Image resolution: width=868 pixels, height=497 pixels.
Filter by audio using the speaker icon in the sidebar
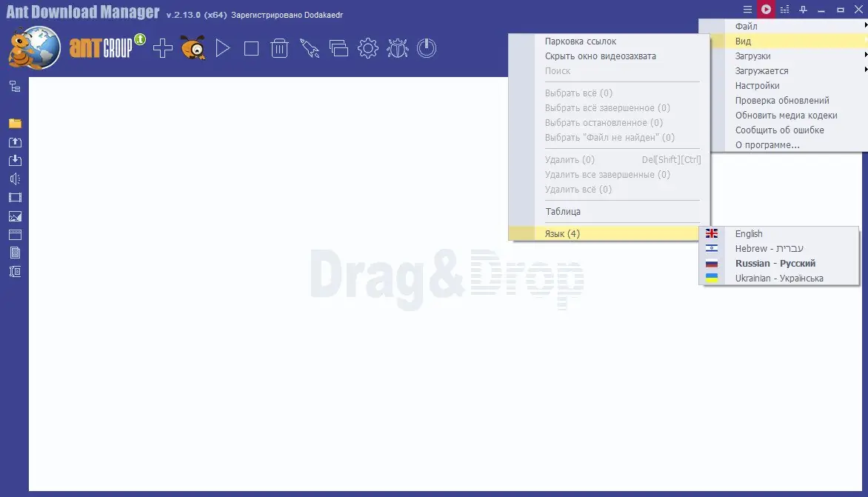[x=15, y=179]
